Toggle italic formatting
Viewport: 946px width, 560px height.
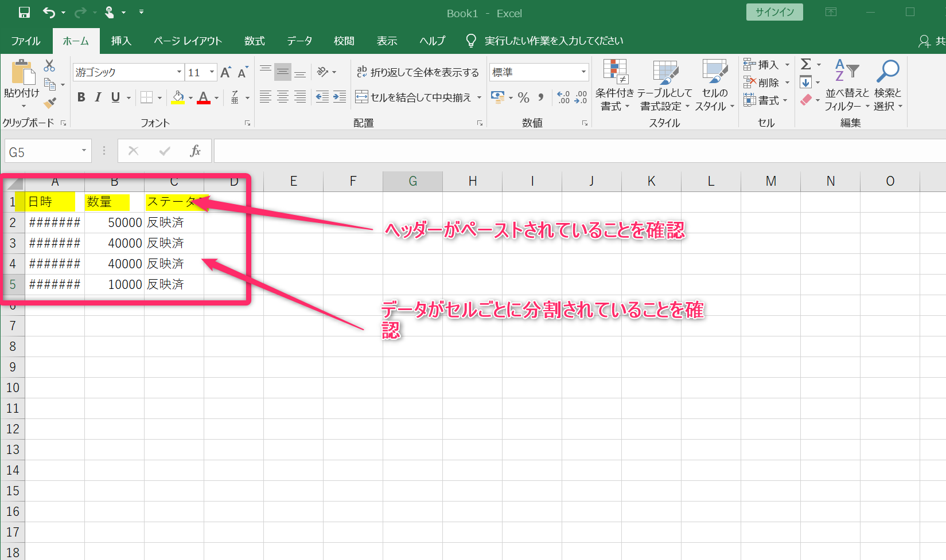pos(98,97)
